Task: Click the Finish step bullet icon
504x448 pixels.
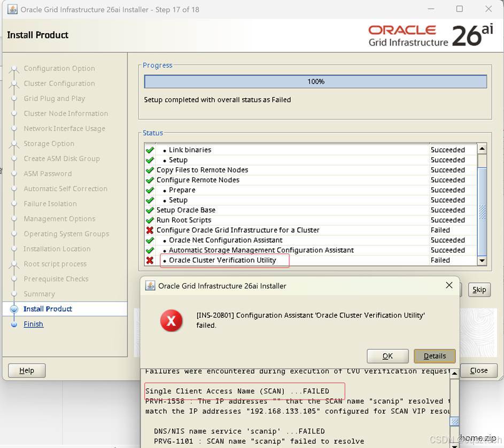Action: pyautogui.click(x=14, y=324)
